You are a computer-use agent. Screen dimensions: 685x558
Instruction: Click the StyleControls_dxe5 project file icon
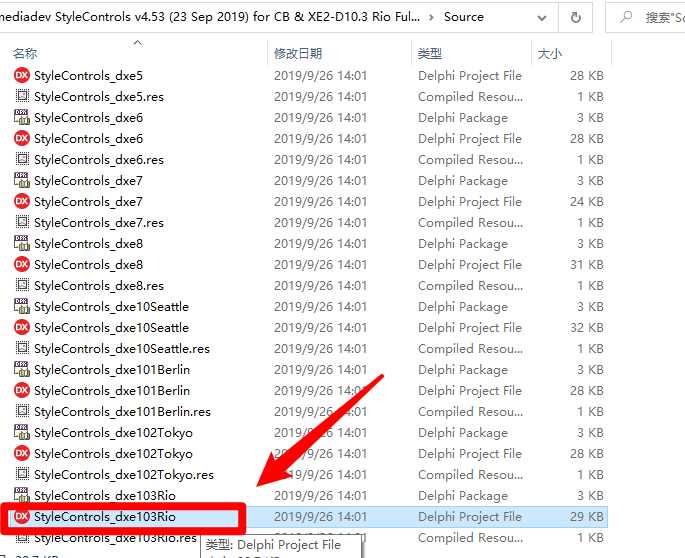point(22,76)
